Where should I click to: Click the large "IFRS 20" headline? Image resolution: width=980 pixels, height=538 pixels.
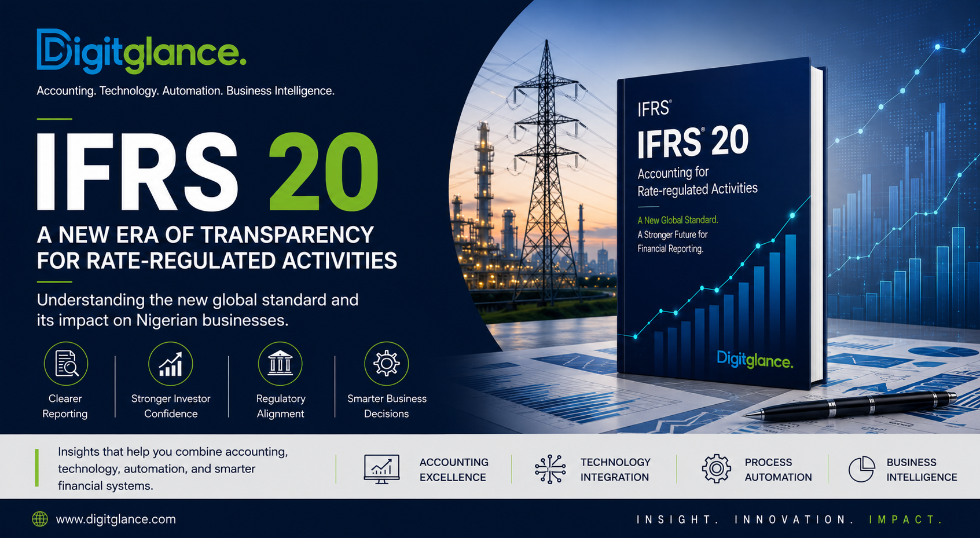coord(208,172)
